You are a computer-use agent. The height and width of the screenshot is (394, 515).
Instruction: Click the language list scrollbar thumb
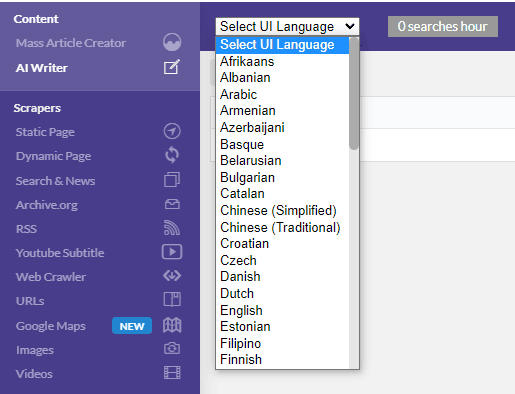354,94
